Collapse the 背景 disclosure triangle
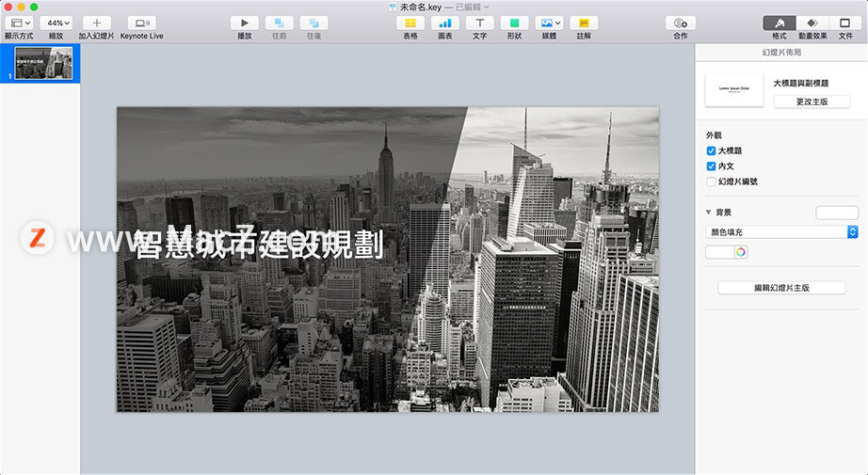This screenshot has height=475, width=868. 709,213
